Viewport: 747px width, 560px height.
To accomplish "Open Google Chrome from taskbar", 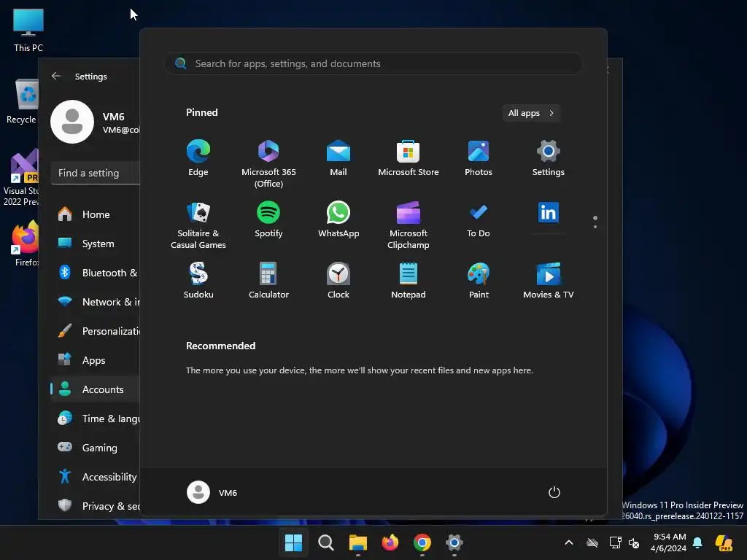I will point(422,542).
